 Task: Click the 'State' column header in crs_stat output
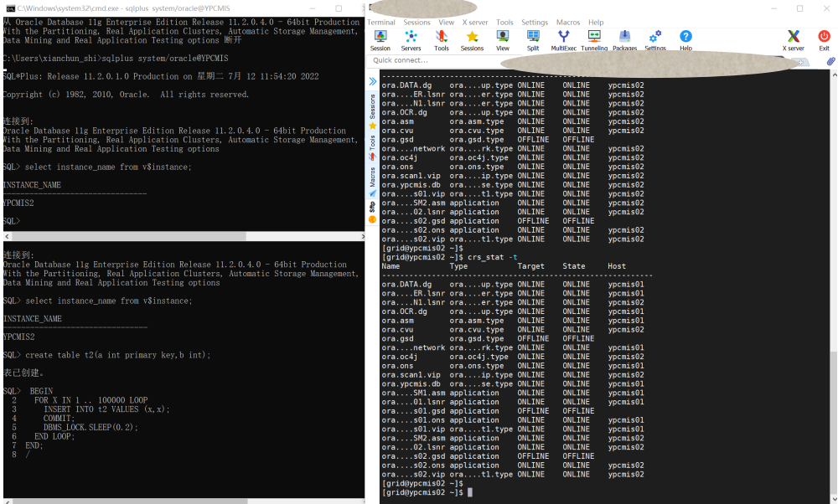[x=573, y=266]
